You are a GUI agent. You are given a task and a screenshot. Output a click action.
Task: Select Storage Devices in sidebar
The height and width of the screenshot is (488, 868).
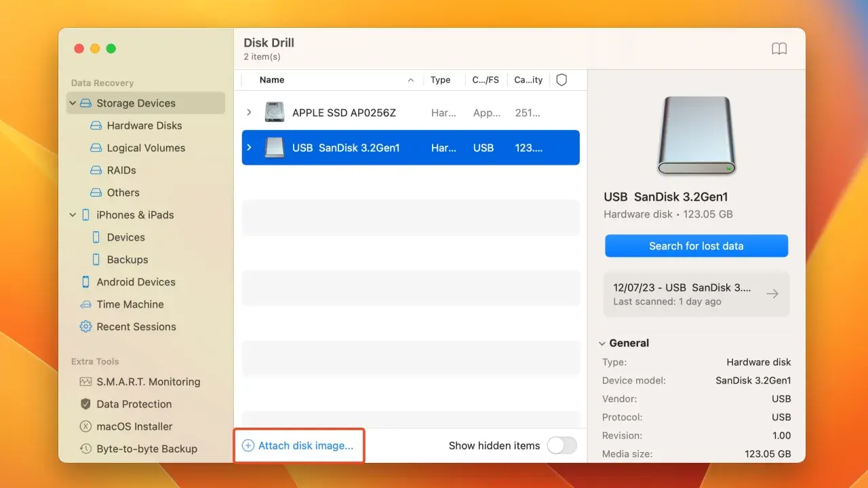coord(146,103)
